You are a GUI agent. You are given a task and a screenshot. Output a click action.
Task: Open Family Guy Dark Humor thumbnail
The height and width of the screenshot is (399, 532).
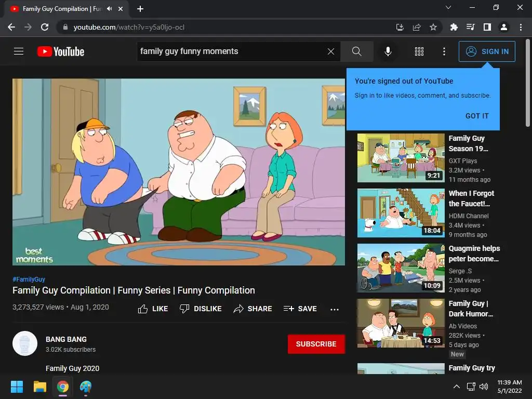(x=401, y=323)
